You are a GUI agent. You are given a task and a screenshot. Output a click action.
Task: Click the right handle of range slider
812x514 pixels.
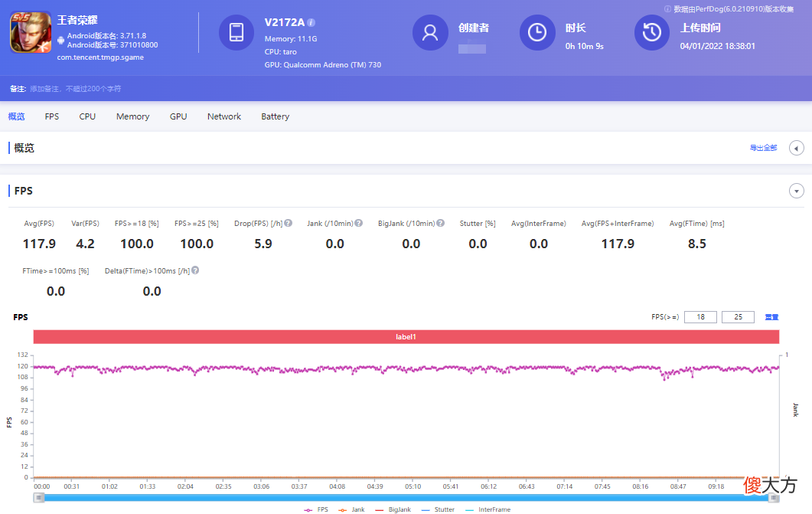point(773,498)
